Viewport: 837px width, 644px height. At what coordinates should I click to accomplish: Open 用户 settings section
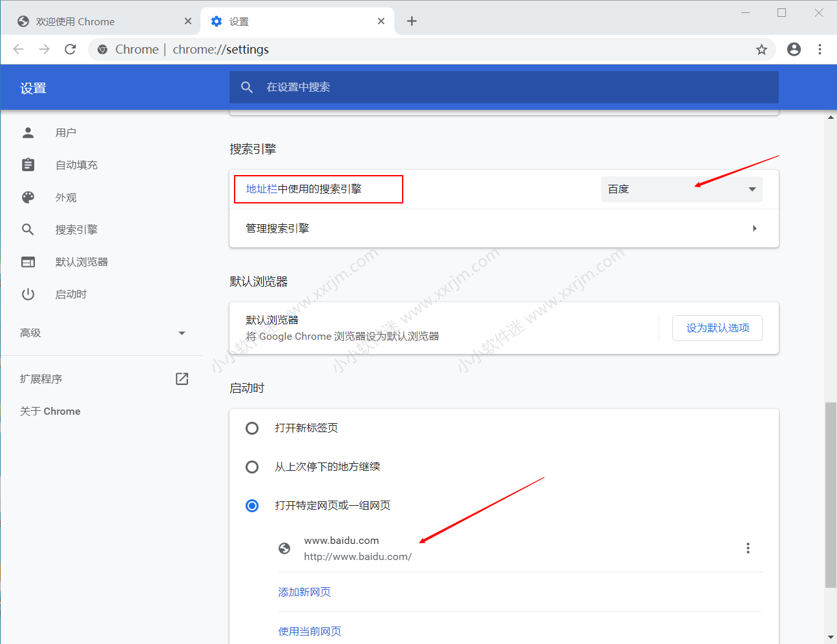66,132
